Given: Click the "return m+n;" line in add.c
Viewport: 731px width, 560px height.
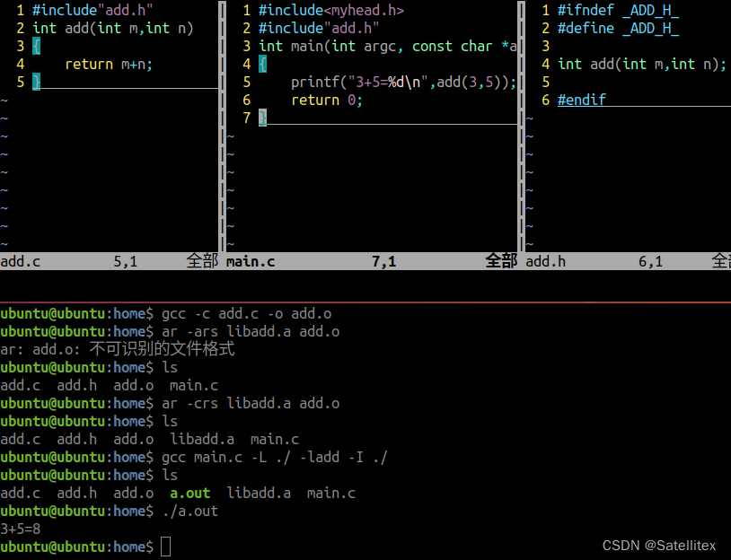Looking at the screenshot, I should point(109,65).
